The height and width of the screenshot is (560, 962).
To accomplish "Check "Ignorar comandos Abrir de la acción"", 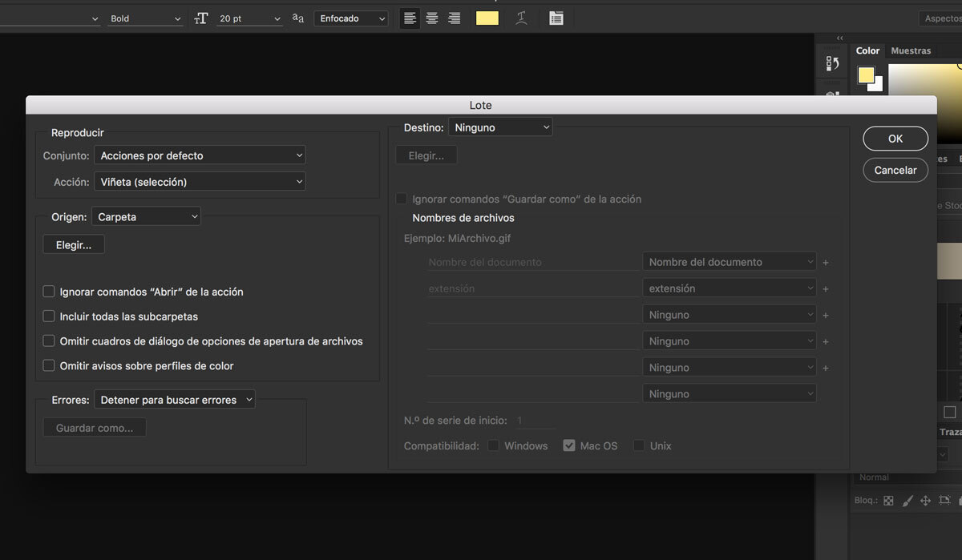I will tap(48, 292).
